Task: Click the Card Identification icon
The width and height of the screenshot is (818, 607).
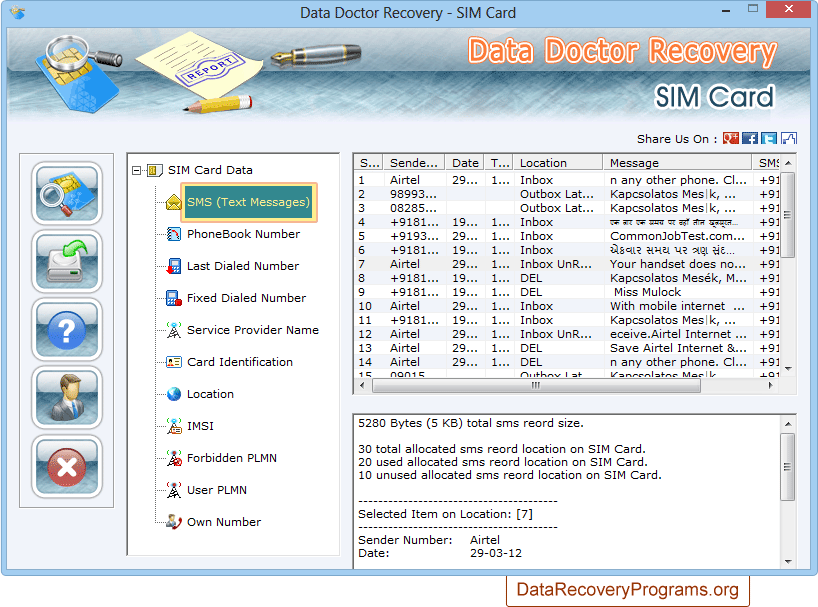Action: coord(173,362)
